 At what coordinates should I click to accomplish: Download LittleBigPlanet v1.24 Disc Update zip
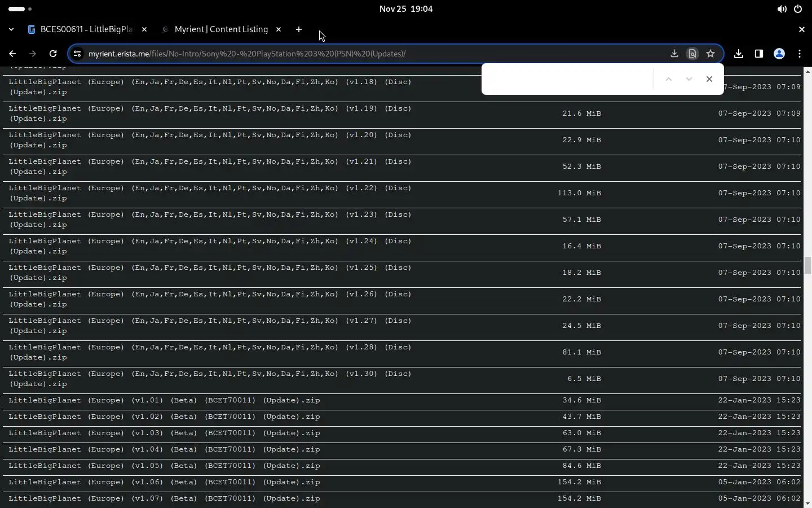(x=210, y=246)
